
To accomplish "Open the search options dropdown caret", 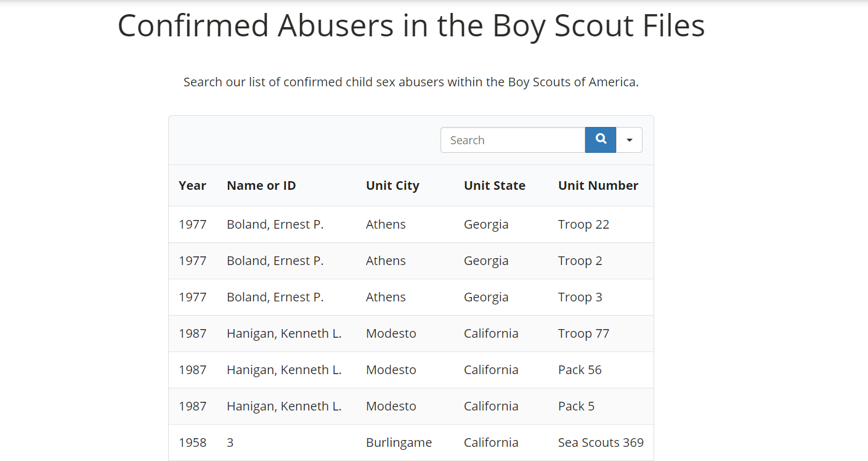I will tap(629, 140).
